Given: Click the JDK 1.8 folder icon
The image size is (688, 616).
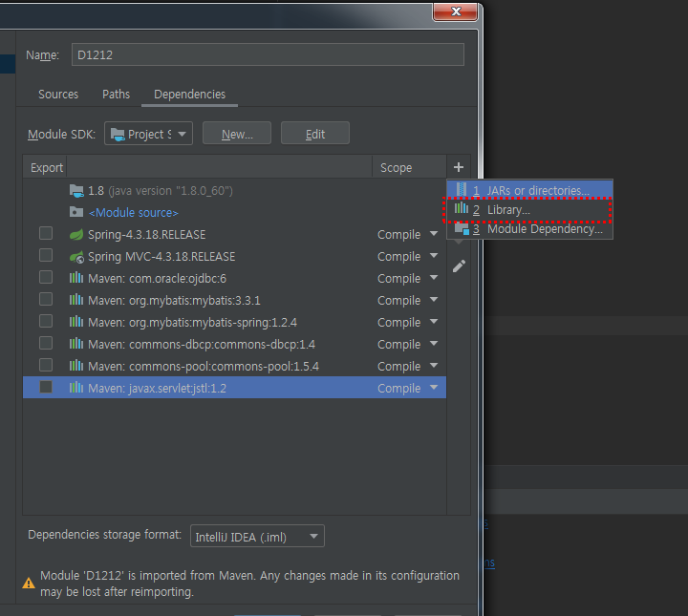Looking at the screenshot, I should point(76,191).
